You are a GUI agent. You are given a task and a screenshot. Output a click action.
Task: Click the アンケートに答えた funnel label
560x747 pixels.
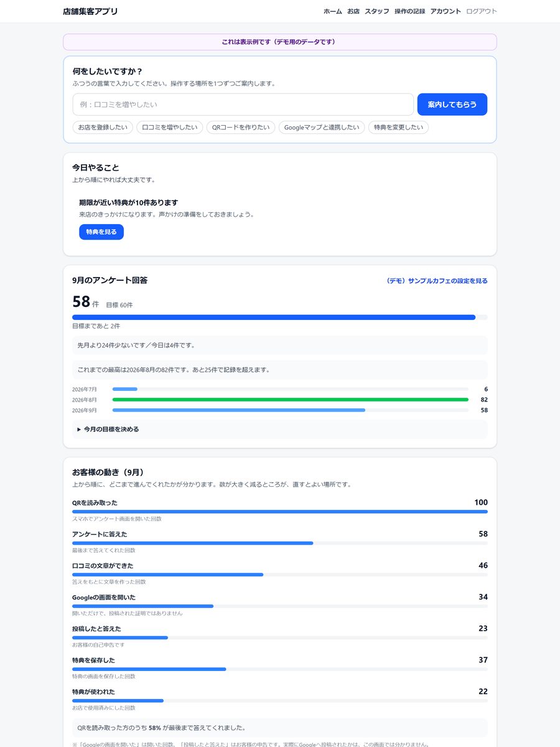pos(100,534)
